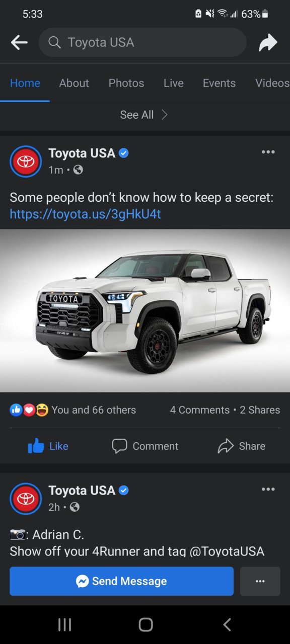View the reaction emoji icons on the truck post

click(29, 410)
